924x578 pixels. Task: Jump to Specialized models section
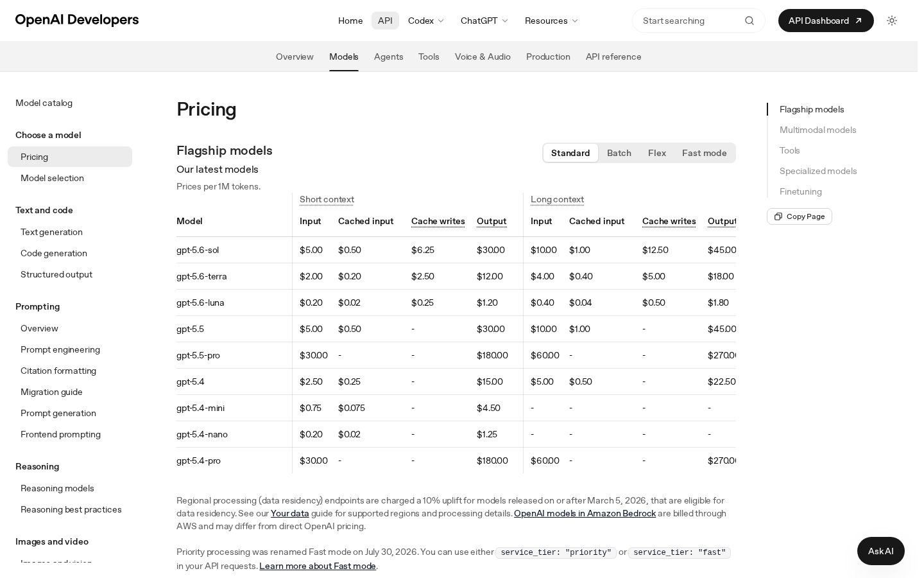[818, 171]
